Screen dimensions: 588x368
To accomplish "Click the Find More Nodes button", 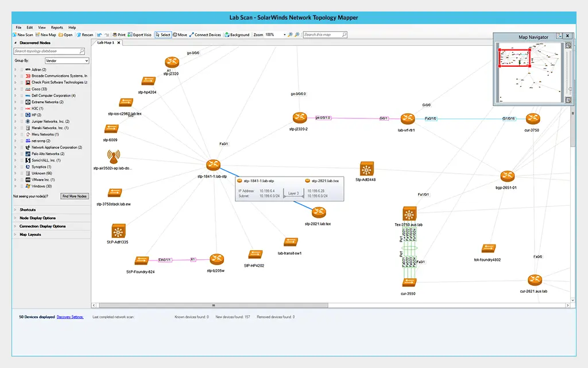I will pyautogui.click(x=75, y=196).
